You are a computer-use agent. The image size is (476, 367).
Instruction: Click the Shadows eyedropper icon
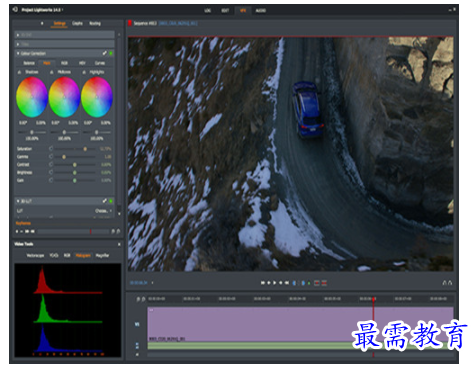coord(19,72)
